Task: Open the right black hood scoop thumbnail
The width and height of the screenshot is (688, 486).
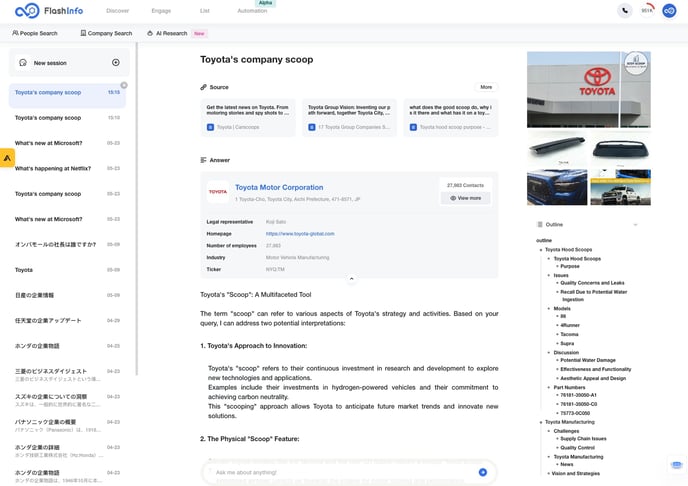Action: 620,148
